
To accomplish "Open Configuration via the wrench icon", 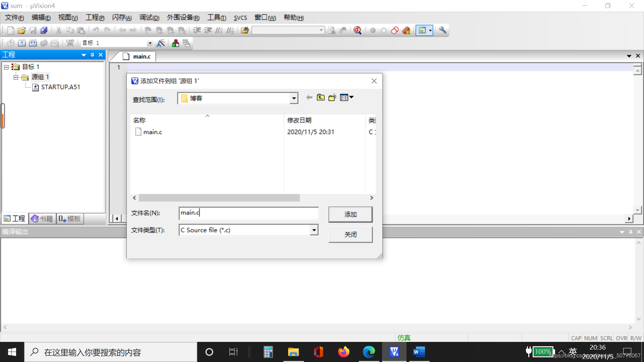I will coord(443,30).
